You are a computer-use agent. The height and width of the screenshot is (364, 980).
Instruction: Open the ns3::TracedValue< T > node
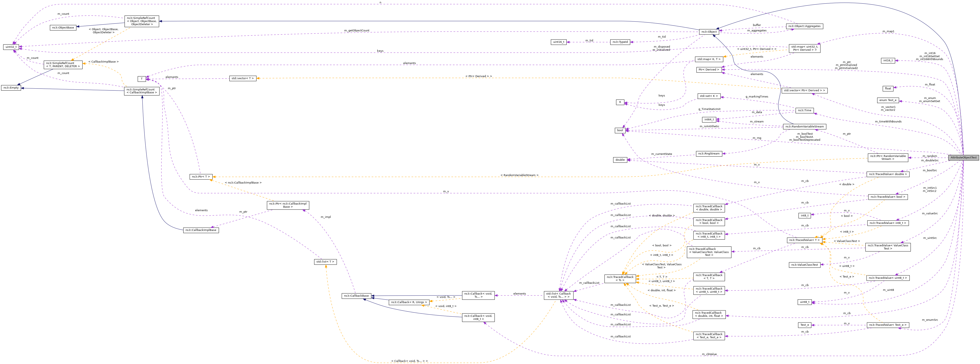(x=804, y=240)
